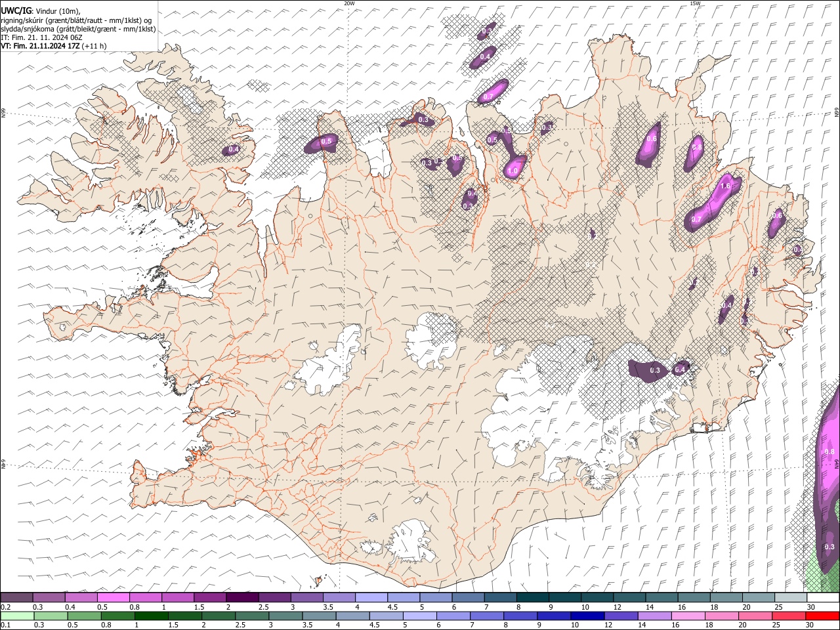Click the 15W longitude label

pos(695,3)
